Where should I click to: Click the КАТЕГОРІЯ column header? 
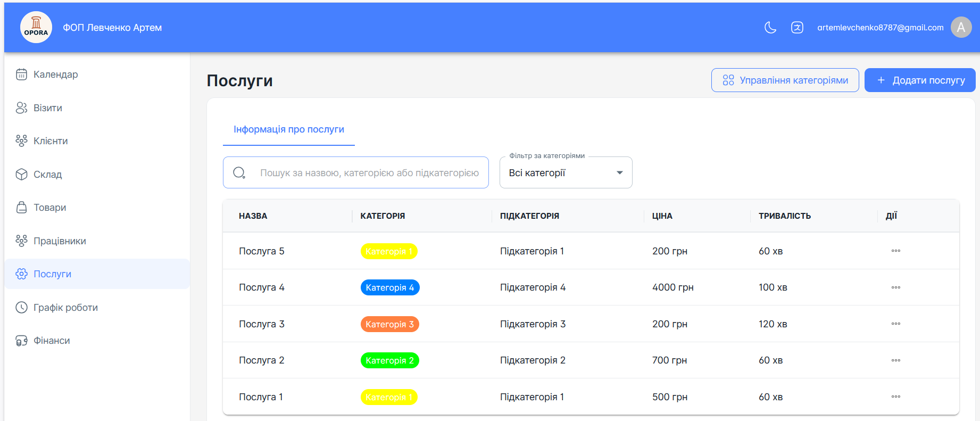pyautogui.click(x=383, y=216)
